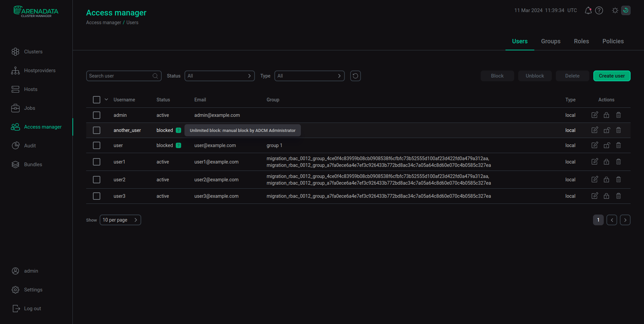Image resolution: width=644 pixels, height=324 pixels.
Task: Click the dark theme moon toggle
Action: pyautogui.click(x=626, y=10)
